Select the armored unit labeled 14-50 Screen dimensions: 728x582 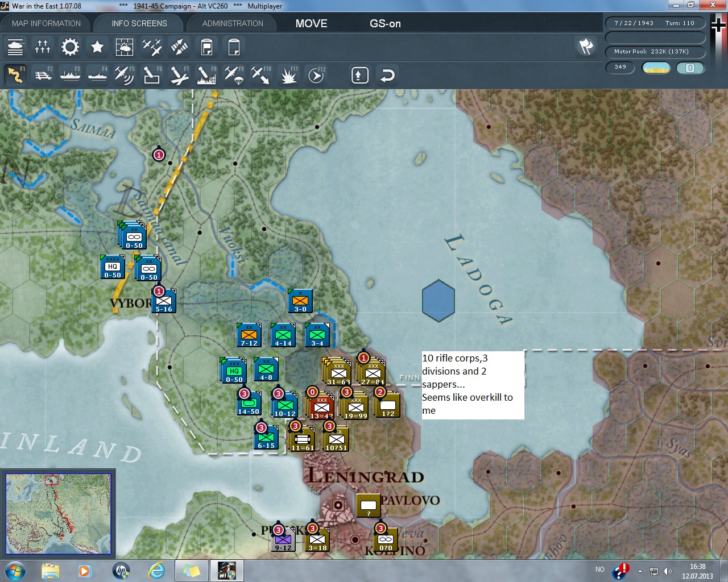click(x=249, y=403)
